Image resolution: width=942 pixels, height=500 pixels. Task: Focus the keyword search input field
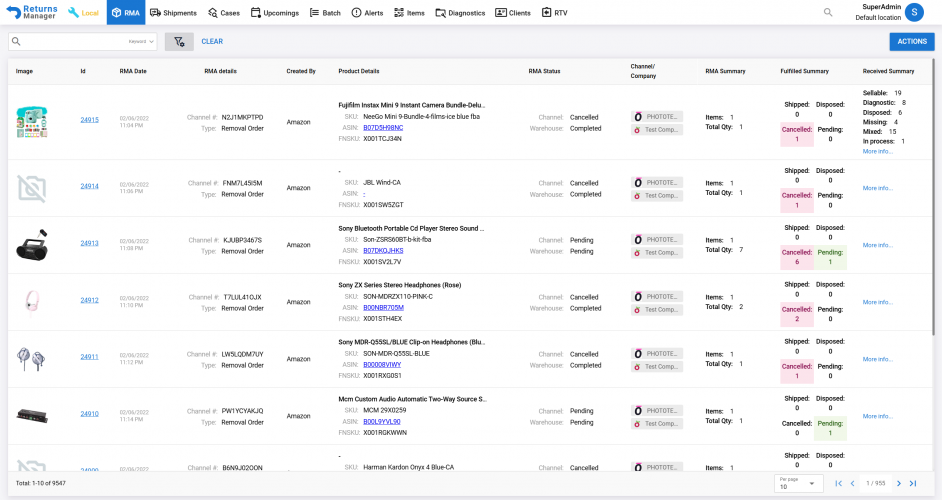coord(73,41)
